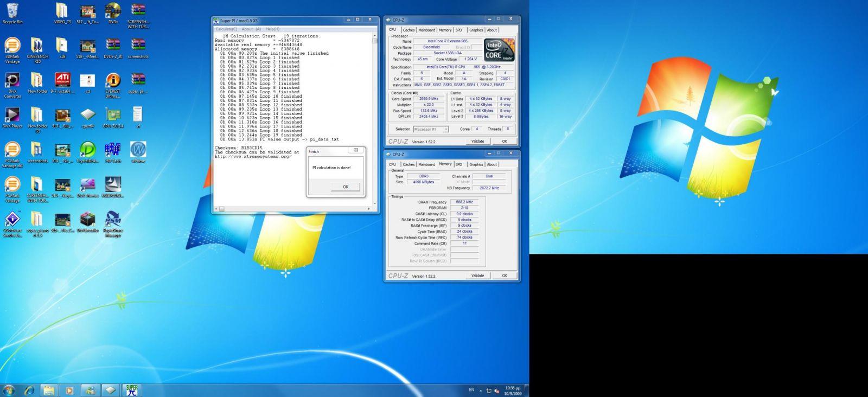The height and width of the screenshot is (397, 868).
Task: Open the About..(A) menu in Super PI
Action: point(251,29)
